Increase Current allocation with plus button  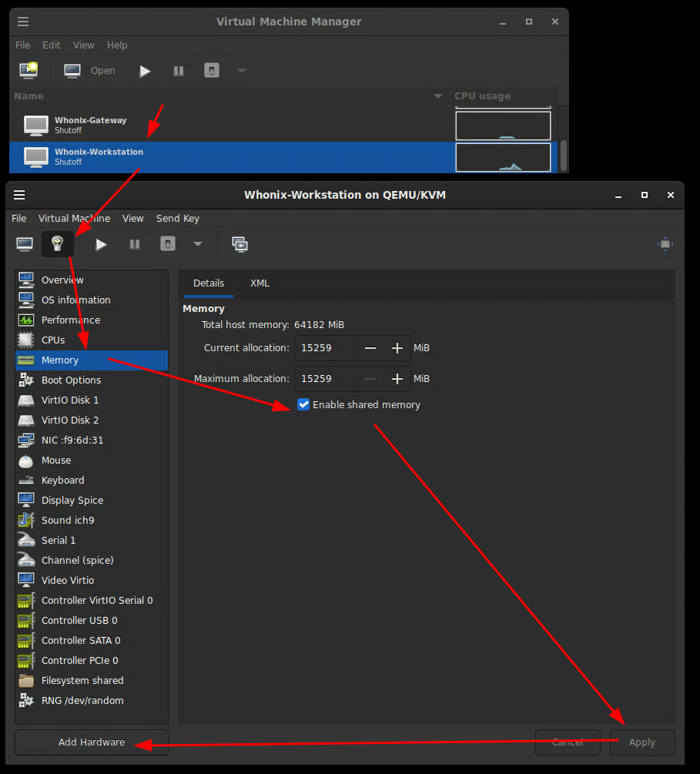click(397, 348)
